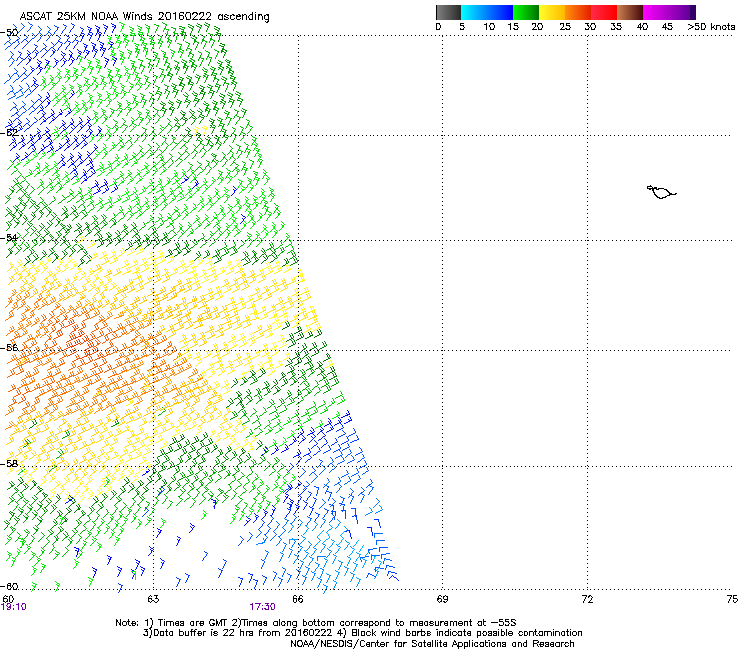Click the NOAA/NESDIS Center credit line

(432, 643)
